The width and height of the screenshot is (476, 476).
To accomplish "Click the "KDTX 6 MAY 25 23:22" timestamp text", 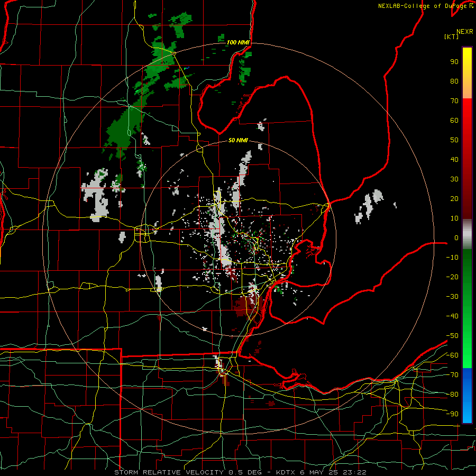I will coord(321,472).
